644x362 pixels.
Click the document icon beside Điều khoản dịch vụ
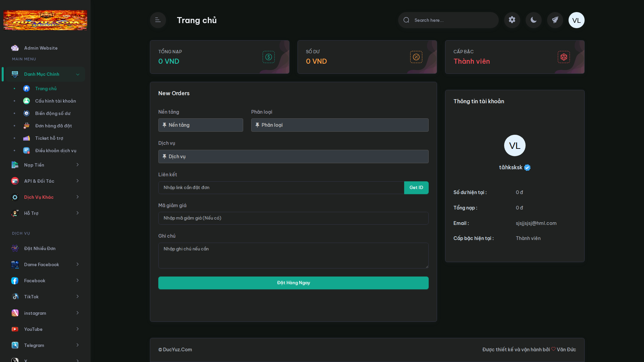pyautogui.click(x=26, y=150)
